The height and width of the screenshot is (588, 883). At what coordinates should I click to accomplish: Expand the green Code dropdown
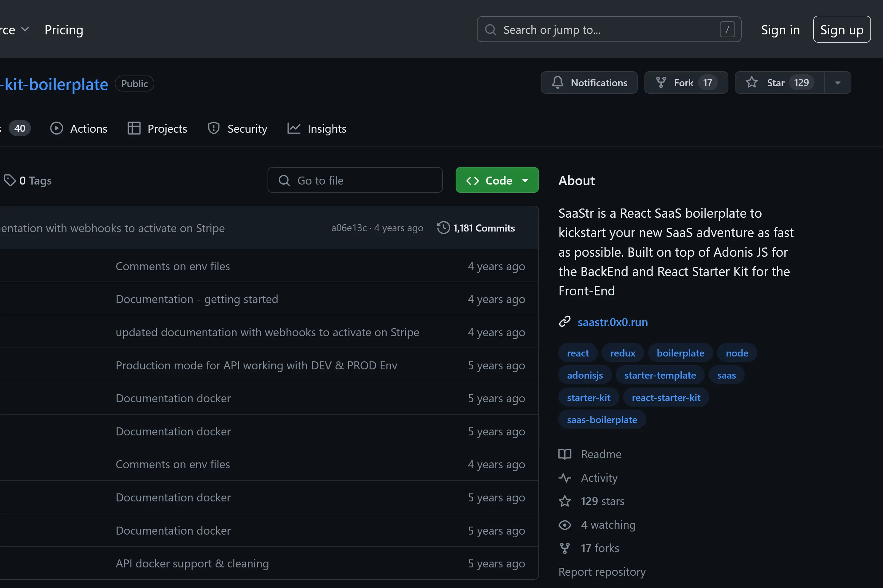(525, 180)
